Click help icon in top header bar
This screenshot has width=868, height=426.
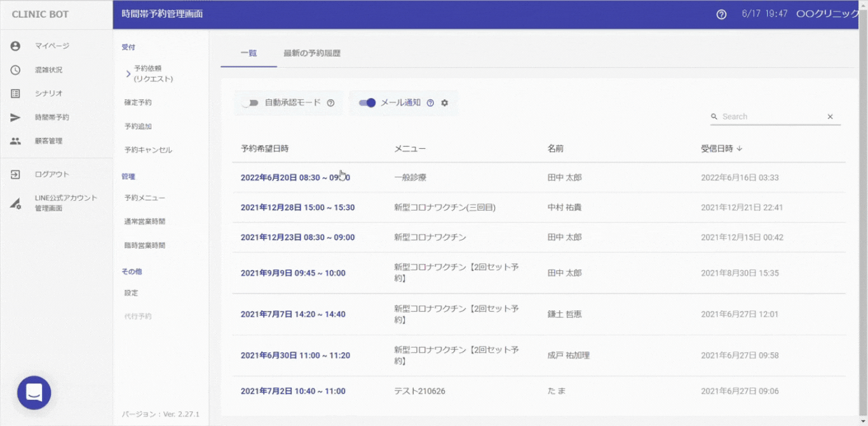click(721, 15)
